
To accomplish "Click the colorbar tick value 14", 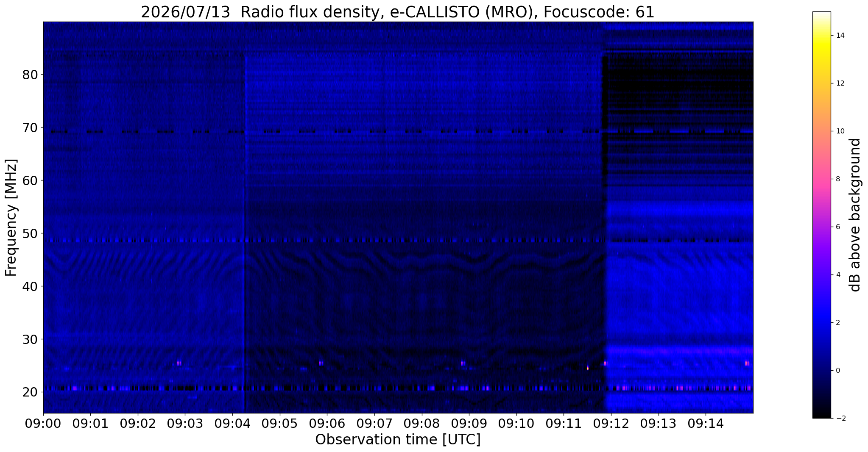I will tap(840, 36).
